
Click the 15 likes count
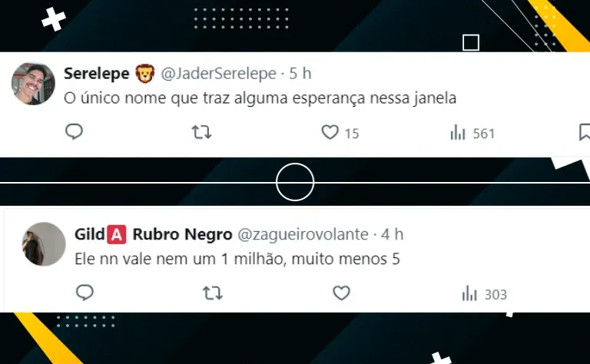tap(352, 134)
